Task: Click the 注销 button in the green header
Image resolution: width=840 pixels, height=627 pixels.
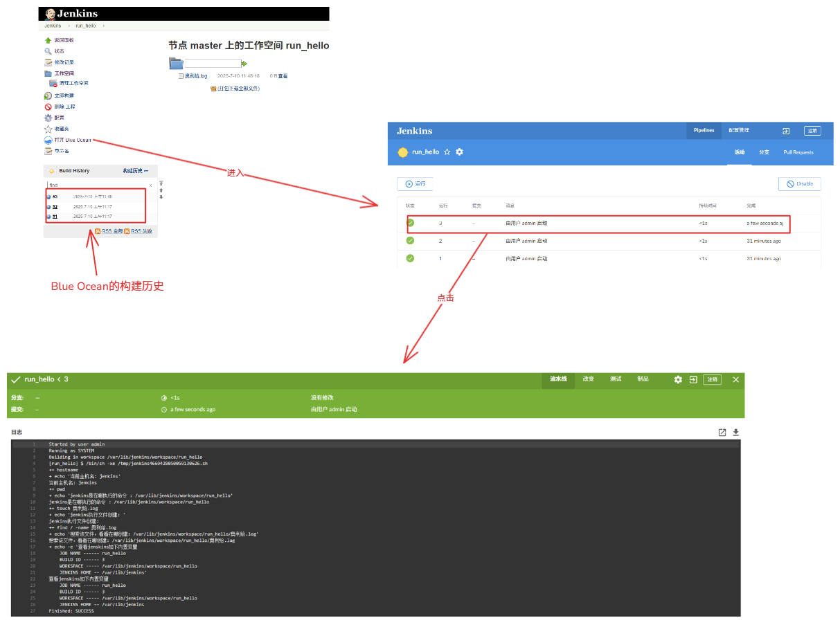Action: pyautogui.click(x=712, y=379)
